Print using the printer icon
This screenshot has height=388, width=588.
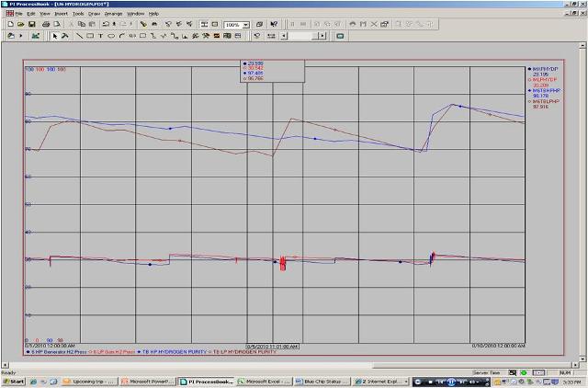tap(46, 25)
